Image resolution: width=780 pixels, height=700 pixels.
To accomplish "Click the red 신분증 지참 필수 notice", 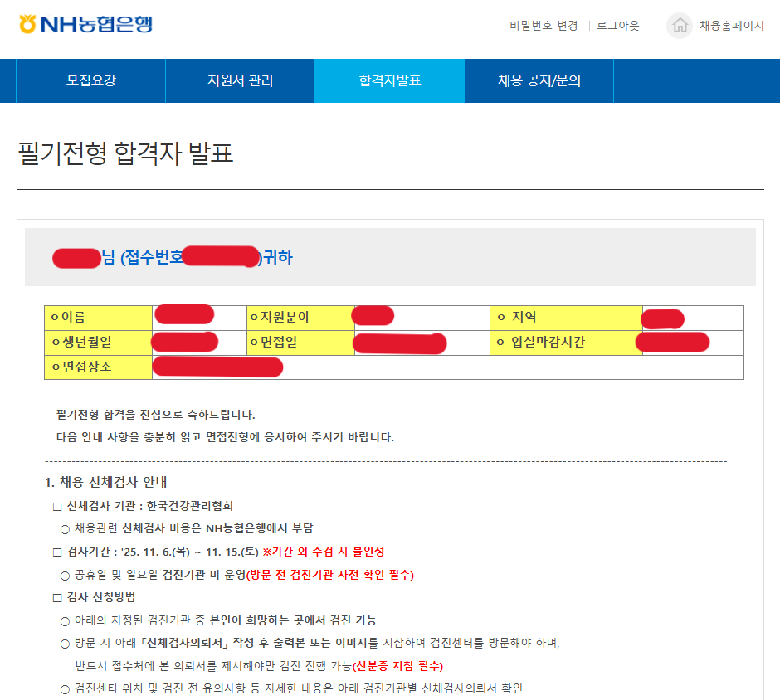I will pyautogui.click(x=397, y=666).
